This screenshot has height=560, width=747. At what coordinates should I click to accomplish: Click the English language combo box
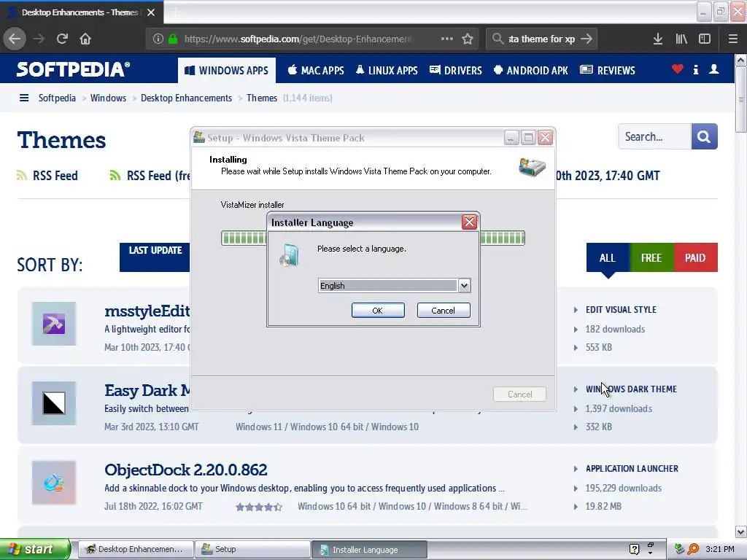coord(394,286)
